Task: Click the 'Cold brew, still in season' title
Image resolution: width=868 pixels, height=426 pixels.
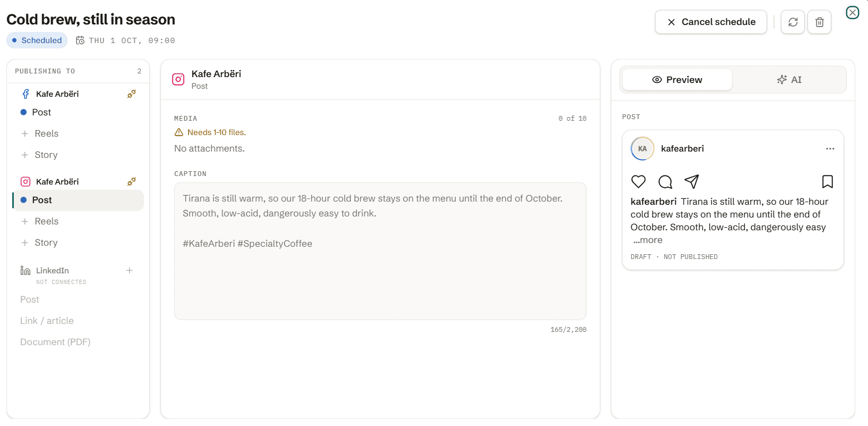Action: pyautogui.click(x=91, y=19)
